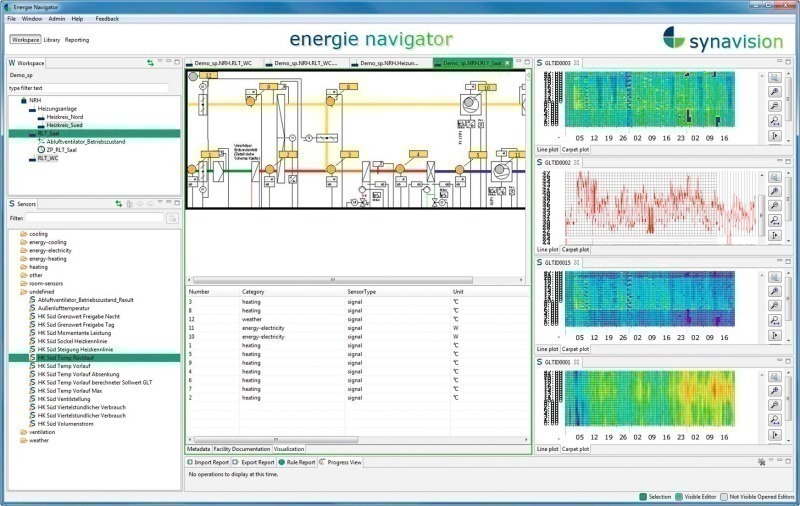
Task: Click sync arrows icon in Workspace panel
Action: click(150, 62)
